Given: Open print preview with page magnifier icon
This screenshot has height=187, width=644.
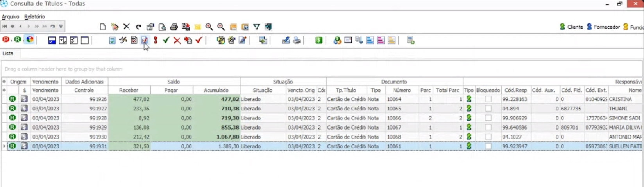Looking at the screenshot, I should 162,27.
